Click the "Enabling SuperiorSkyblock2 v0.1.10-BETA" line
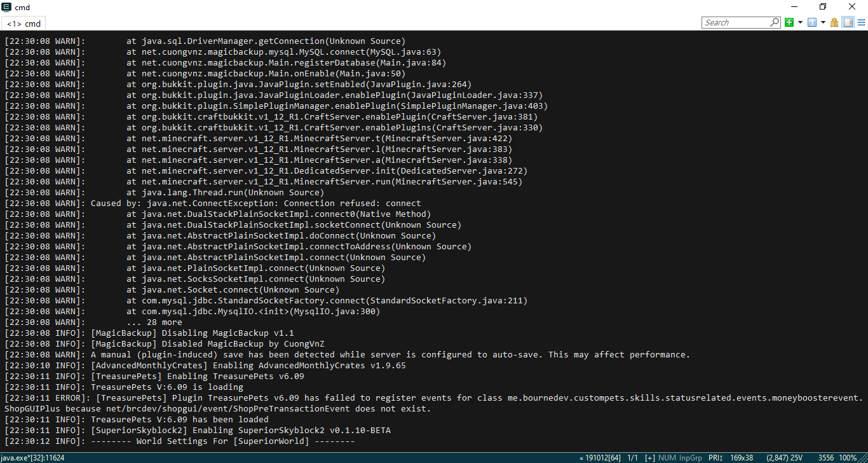 (x=197, y=431)
